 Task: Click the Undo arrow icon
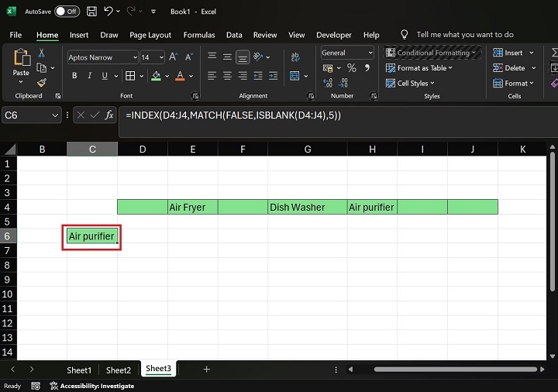coord(109,12)
